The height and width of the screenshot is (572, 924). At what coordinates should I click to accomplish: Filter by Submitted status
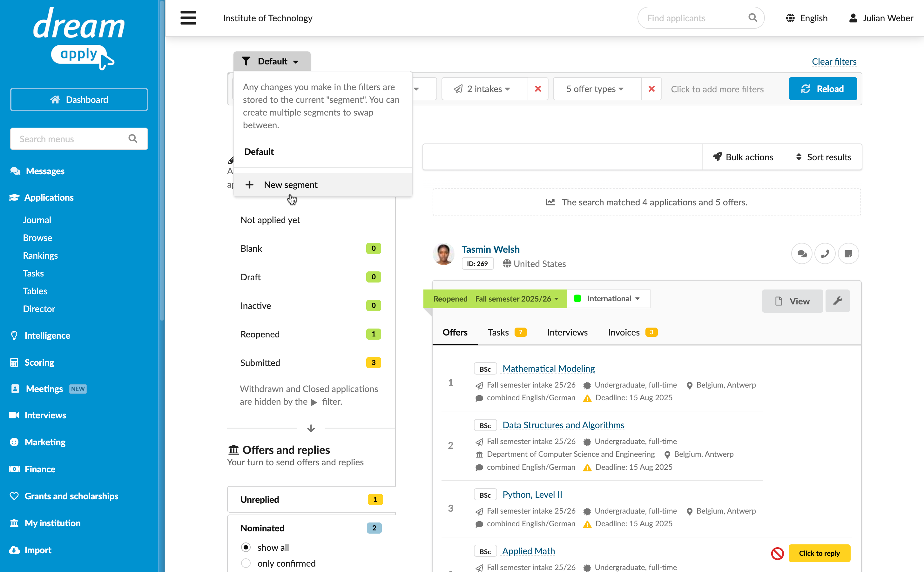(x=311, y=363)
